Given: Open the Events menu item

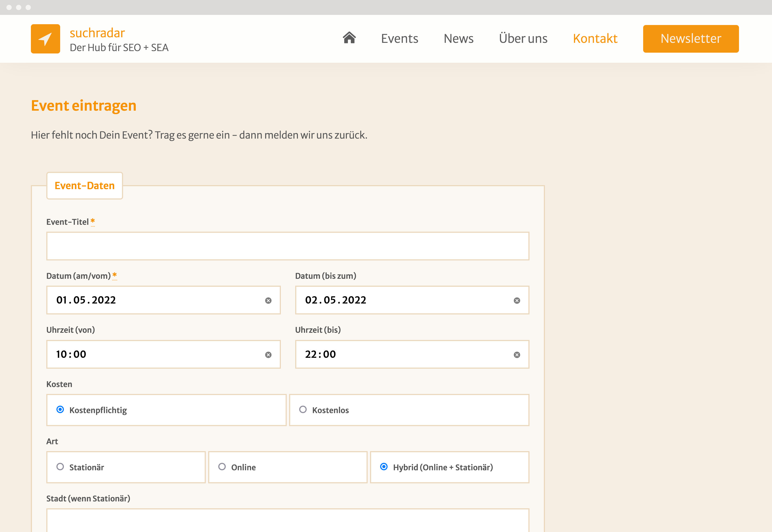Looking at the screenshot, I should coord(400,39).
